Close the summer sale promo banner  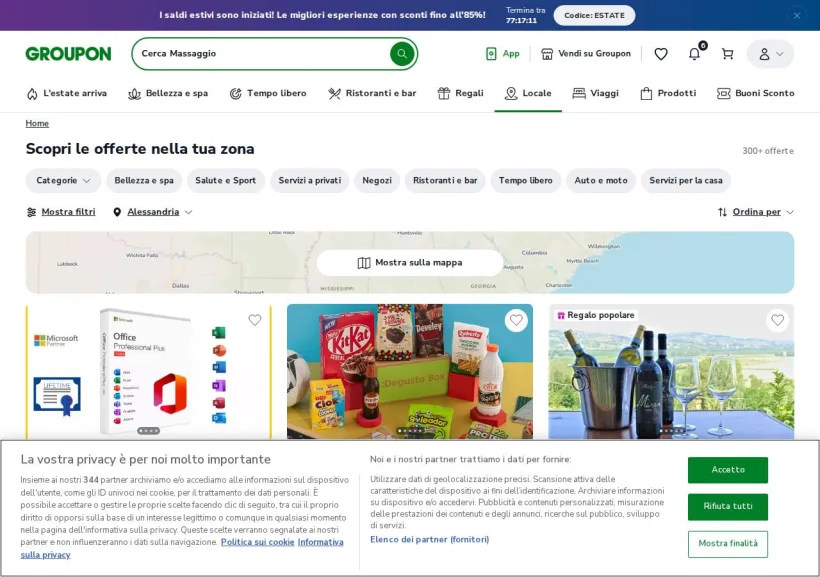796,16
